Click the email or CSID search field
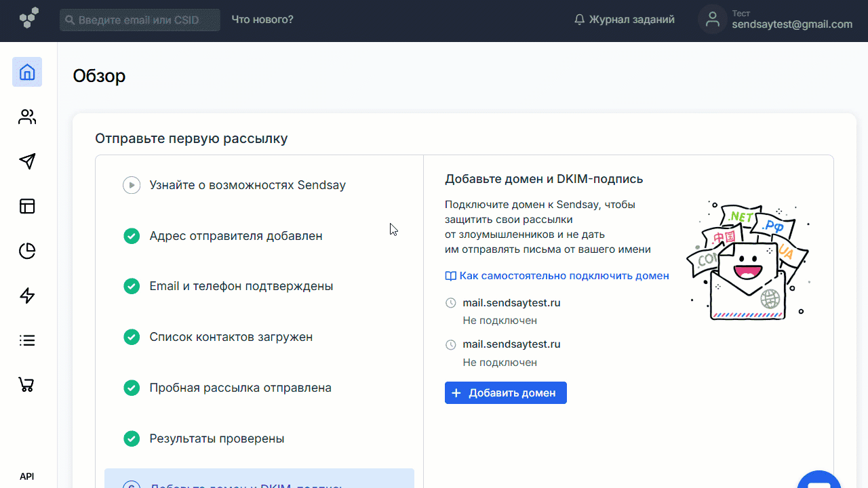The image size is (868, 488). pyautogui.click(x=140, y=20)
